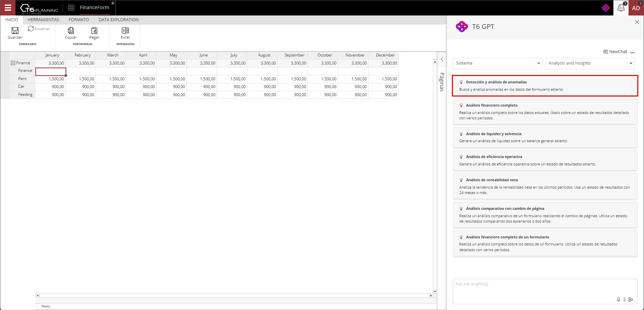Click the lightbulb icon on eficiencia operativa card

pos(461,157)
